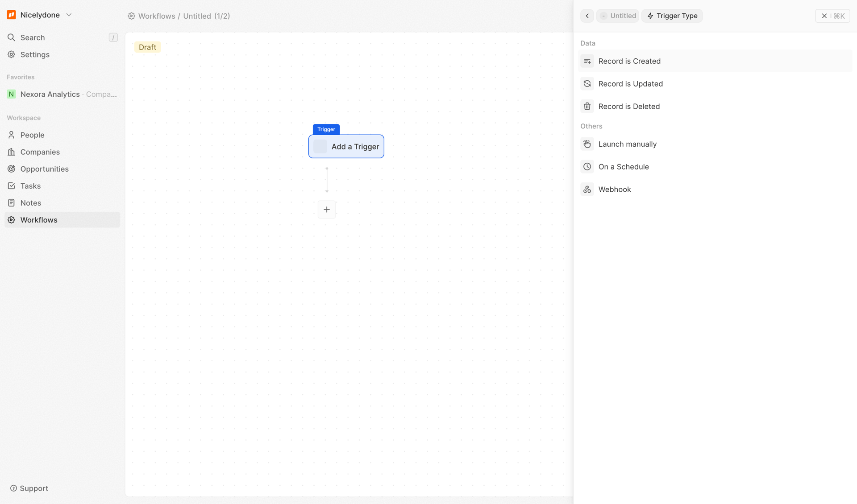Click the Workflows gear icon in sidebar
857x504 pixels.
coord(11,219)
